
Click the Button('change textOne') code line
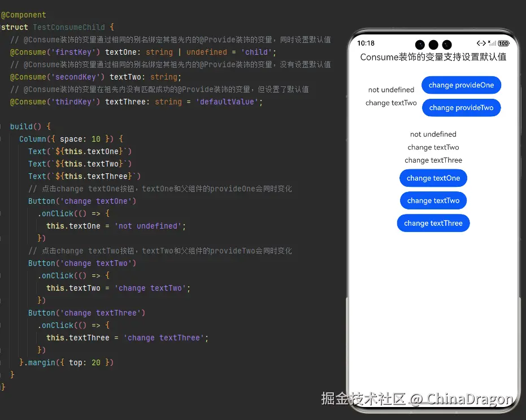[82, 201]
